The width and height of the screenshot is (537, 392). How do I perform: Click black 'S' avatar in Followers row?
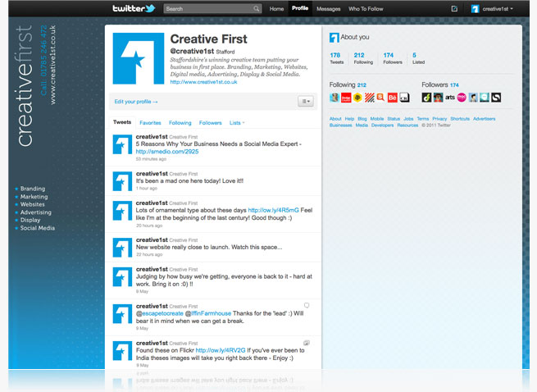click(x=496, y=98)
